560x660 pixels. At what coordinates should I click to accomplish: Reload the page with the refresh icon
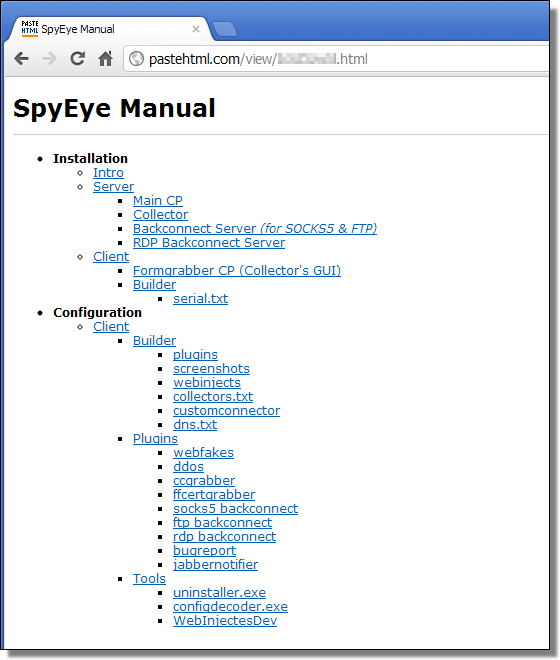click(77, 59)
